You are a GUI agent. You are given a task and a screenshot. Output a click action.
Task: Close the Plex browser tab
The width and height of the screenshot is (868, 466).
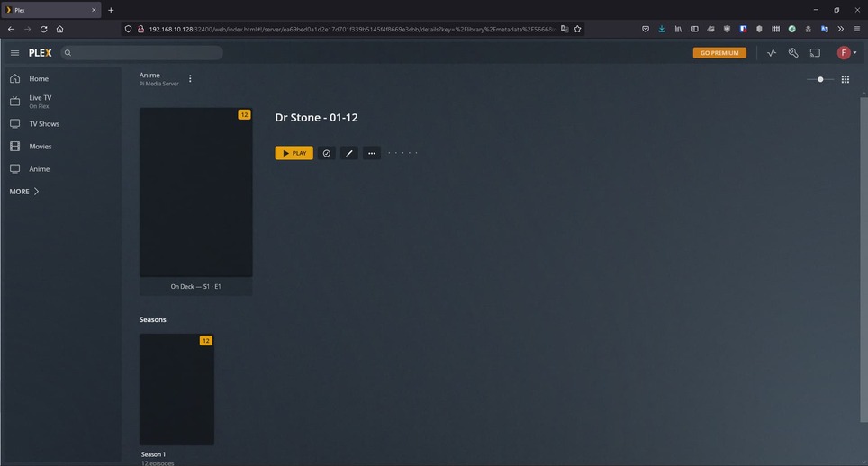(94, 10)
